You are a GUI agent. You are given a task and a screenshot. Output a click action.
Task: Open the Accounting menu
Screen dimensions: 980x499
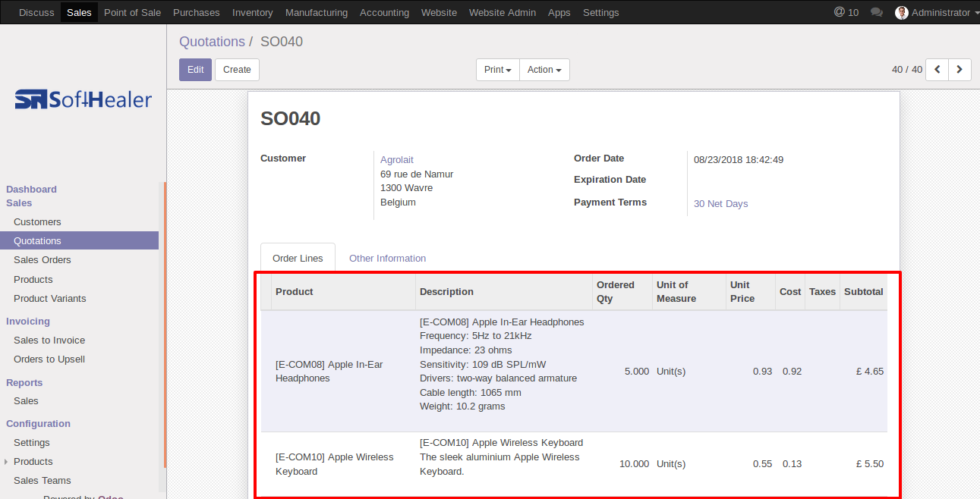(x=384, y=12)
